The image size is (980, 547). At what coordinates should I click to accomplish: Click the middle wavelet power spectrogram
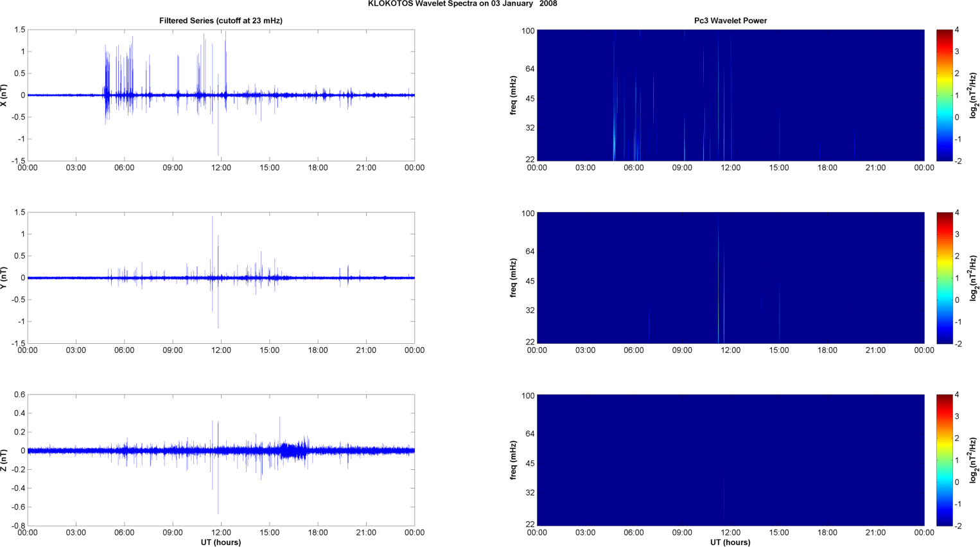[730, 278]
